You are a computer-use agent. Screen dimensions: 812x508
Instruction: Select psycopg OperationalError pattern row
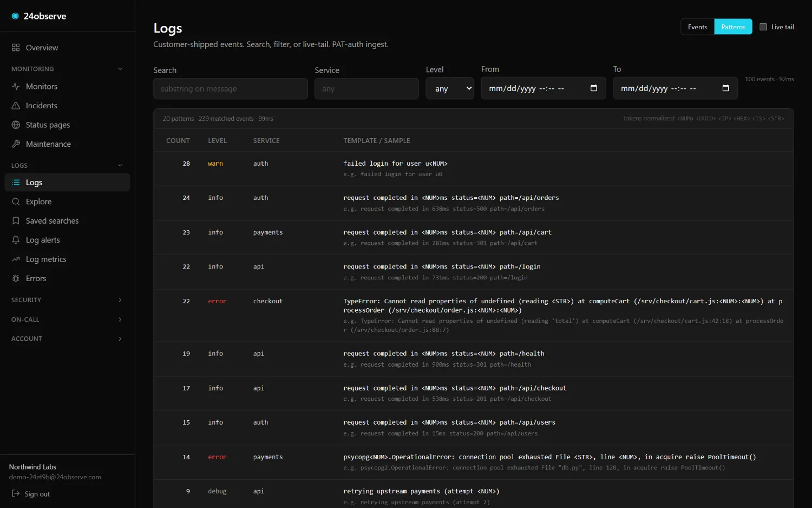474,463
